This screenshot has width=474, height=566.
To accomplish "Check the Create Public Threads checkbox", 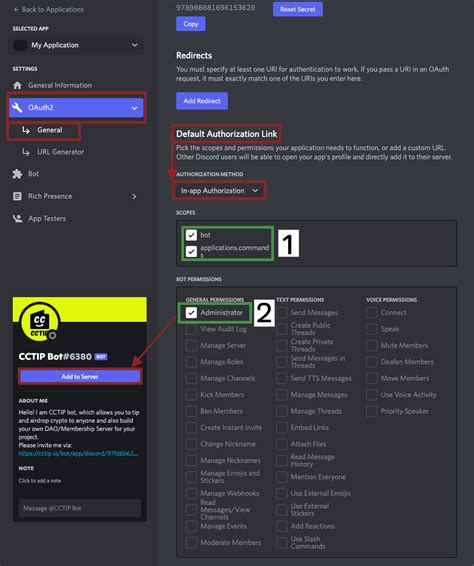I will 281,329.
